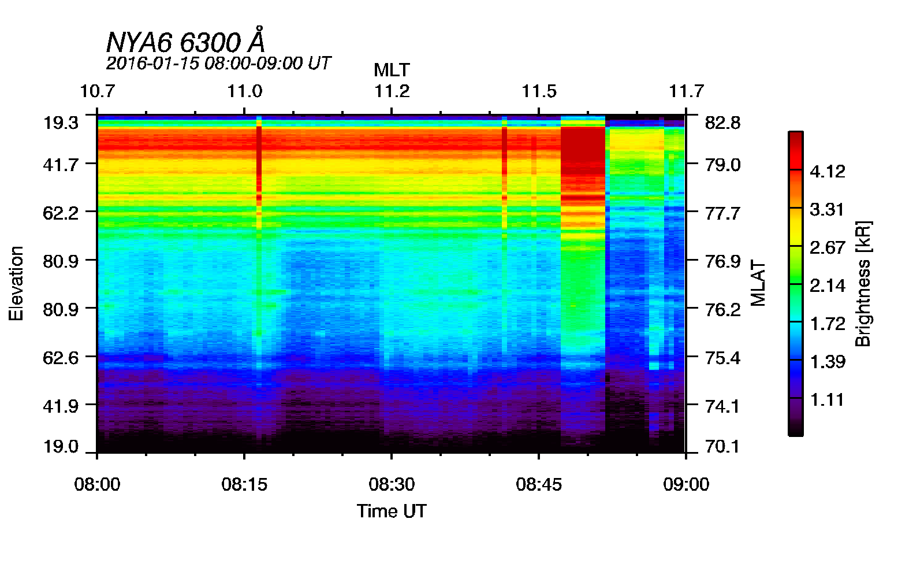
Task: Click the MLAT axis title
Action: click(758, 283)
